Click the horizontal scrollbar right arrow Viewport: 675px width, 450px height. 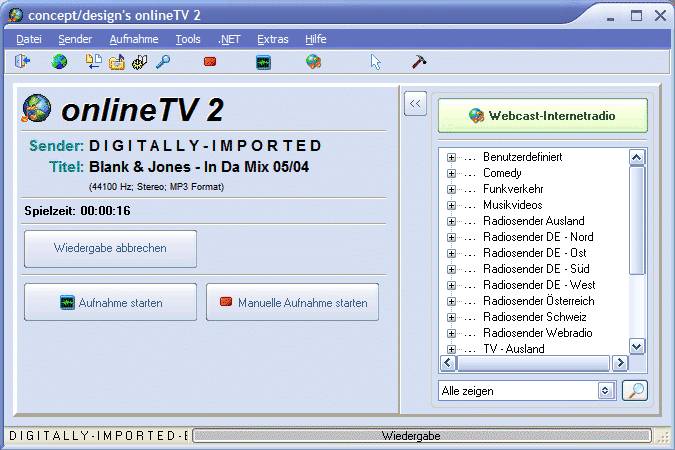620,363
